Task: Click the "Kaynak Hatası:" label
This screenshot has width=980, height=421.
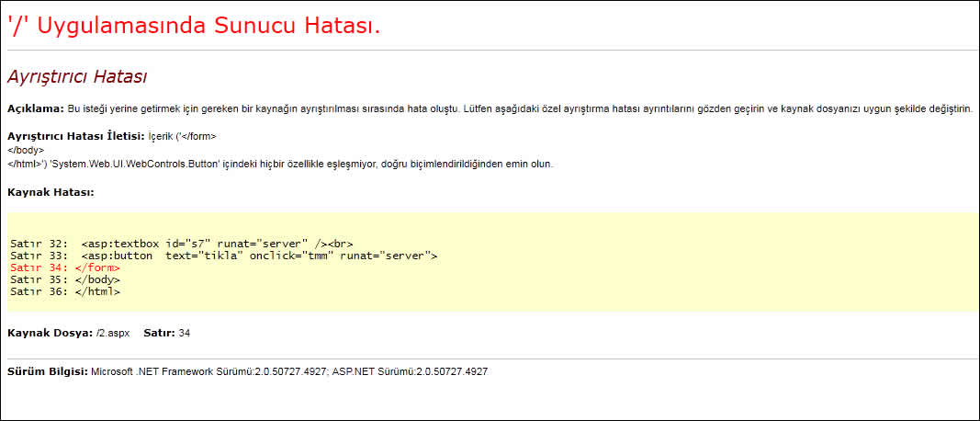Action: tap(51, 192)
